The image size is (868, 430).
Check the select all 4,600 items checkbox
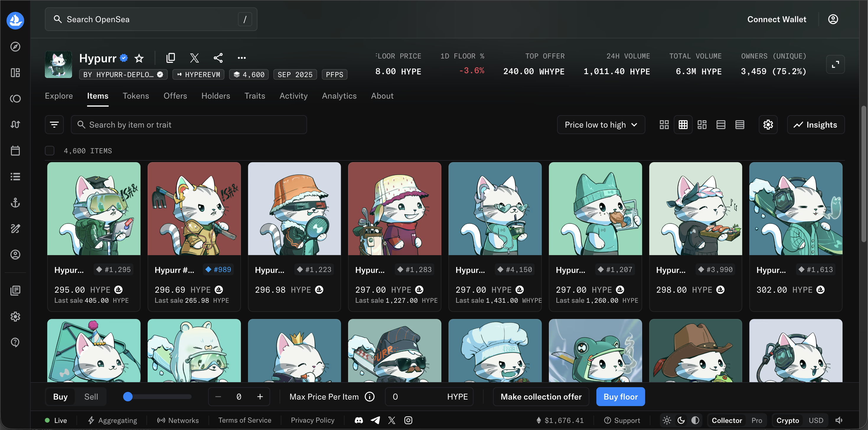(50, 151)
